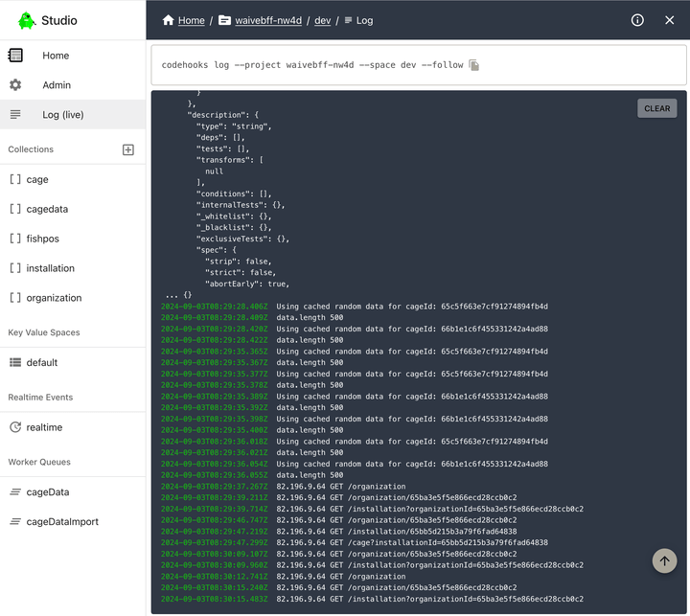
Task: Open the cageDataImport worker queue
Action: coord(73,521)
